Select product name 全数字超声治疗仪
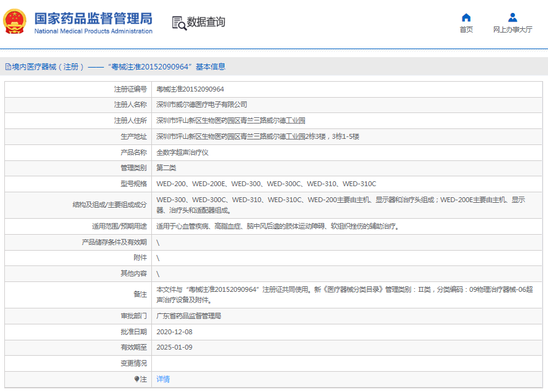The image size is (548, 392). click(183, 152)
